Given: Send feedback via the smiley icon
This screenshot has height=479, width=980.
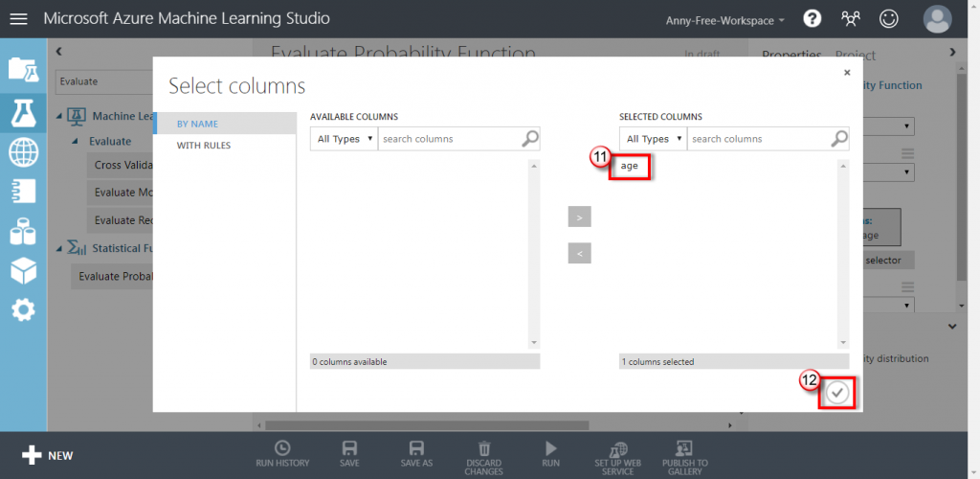Looking at the screenshot, I should pos(888,19).
